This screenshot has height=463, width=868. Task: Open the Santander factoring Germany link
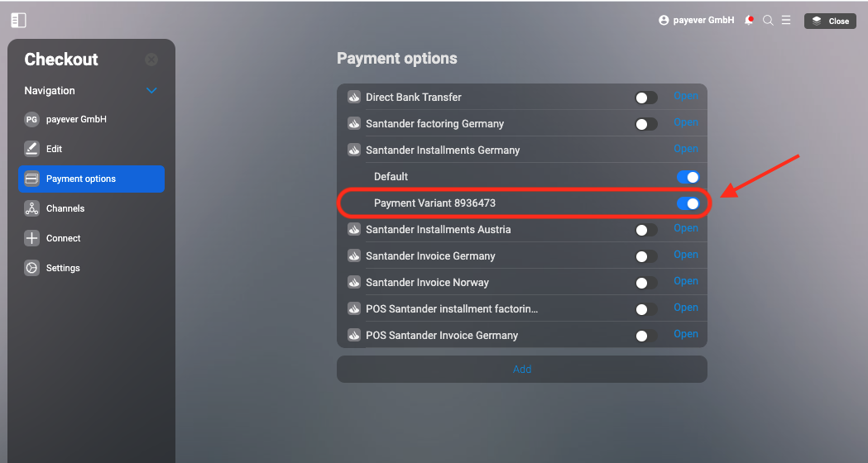[686, 123]
